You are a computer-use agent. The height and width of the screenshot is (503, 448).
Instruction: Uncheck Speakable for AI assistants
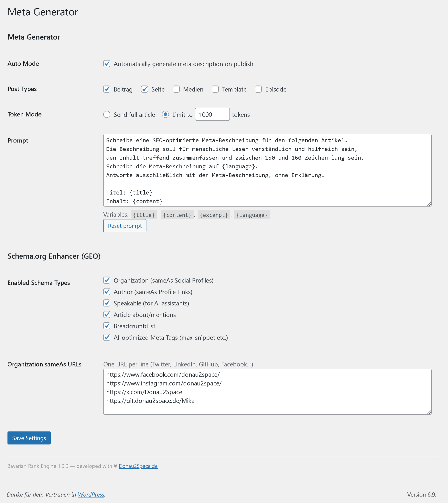tap(107, 303)
